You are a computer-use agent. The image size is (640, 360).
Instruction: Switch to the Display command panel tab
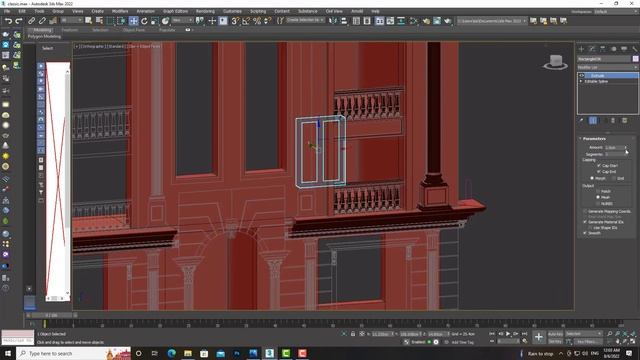(x=624, y=49)
